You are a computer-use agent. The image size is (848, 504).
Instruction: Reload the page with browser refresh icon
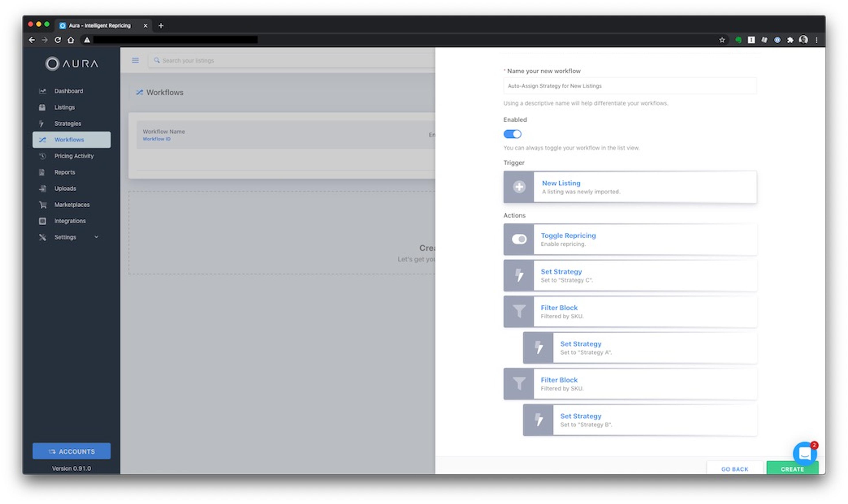tap(58, 40)
